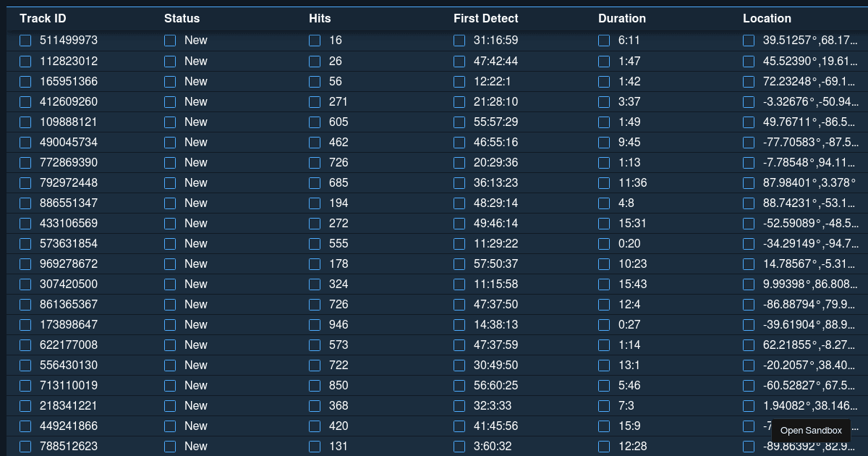Select the checkbox beside Track ID 792972448

point(25,182)
